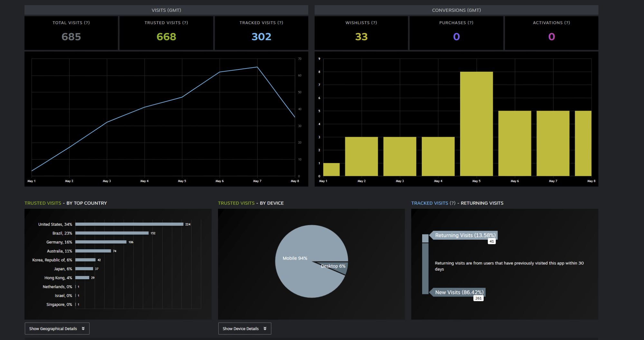Click the Purchases 0 stat tile
This screenshot has height=340, width=644.
tap(456, 33)
